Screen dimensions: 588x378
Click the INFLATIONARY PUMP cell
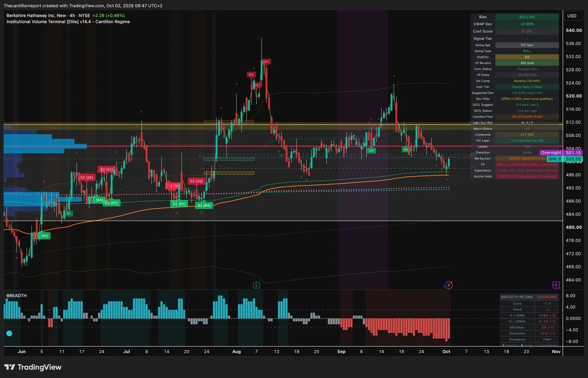pyautogui.click(x=527, y=117)
